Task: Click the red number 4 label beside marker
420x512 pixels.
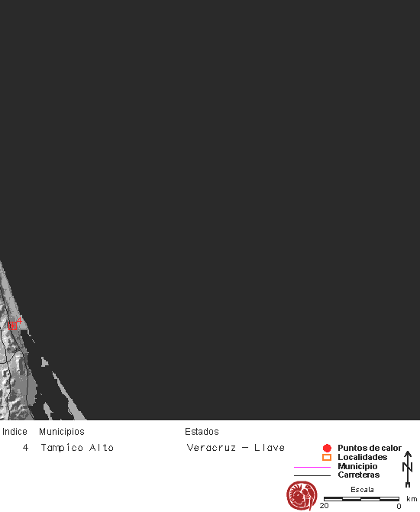Action: [x=20, y=320]
